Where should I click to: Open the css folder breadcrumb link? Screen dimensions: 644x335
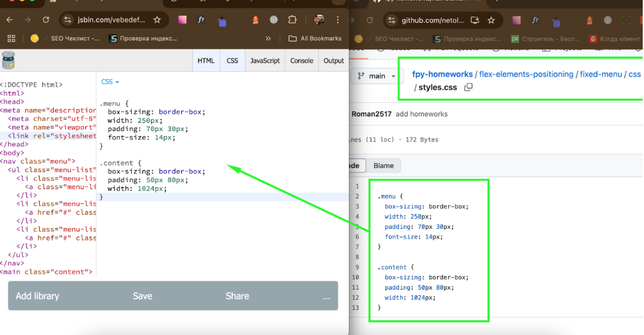point(634,74)
